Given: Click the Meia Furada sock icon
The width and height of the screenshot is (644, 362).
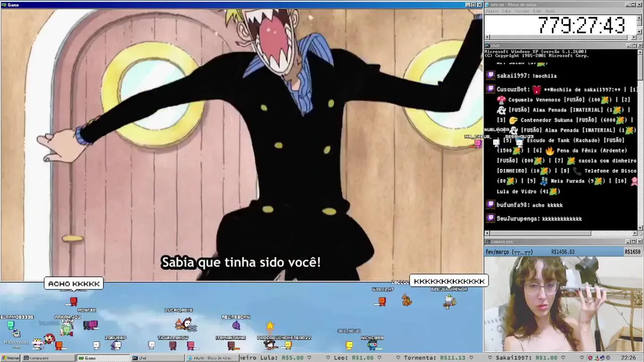Looking at the screenshot, I should (544, 181).
